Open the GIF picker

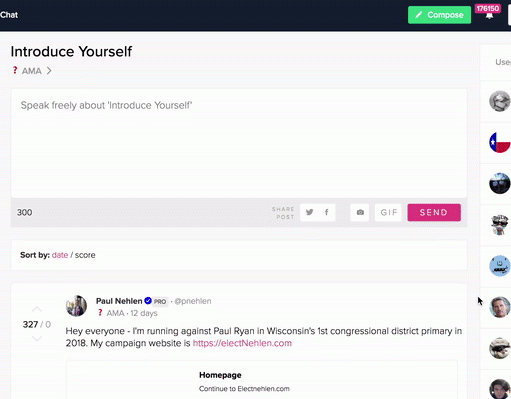[388, 212]
